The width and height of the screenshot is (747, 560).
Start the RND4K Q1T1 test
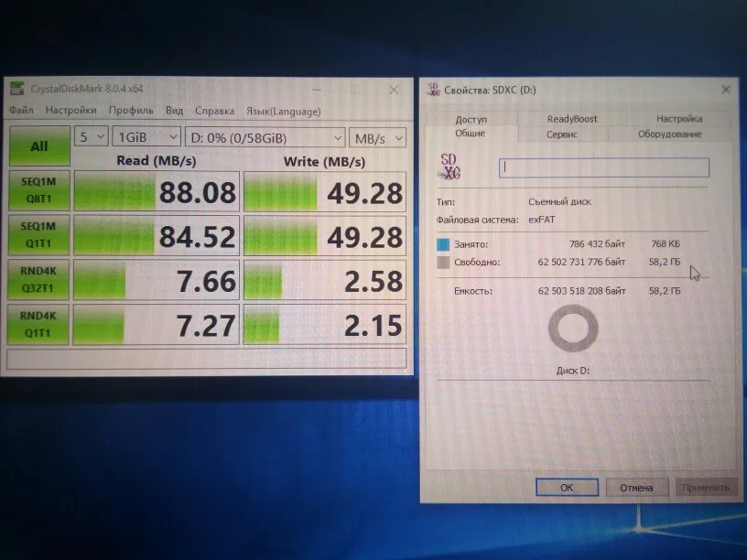coord(38,324)
